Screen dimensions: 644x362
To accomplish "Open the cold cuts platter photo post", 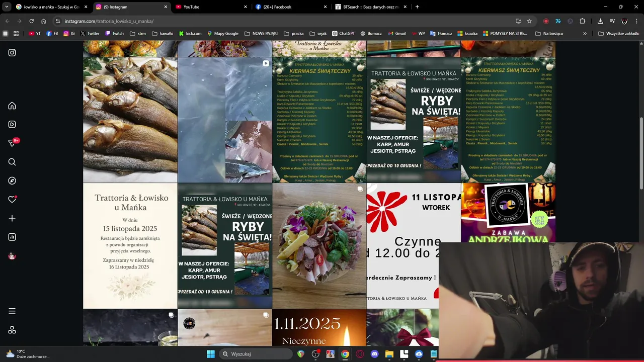I will coord(319,245).
